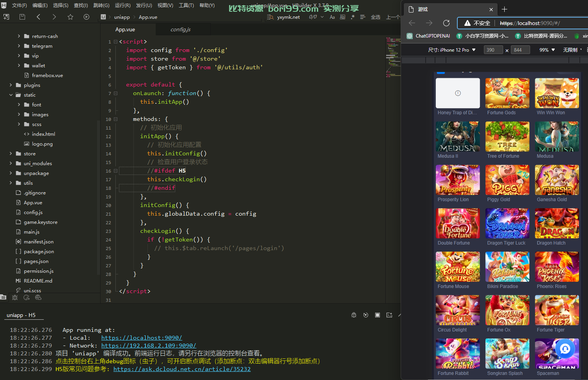This screenshot has width=588, height=380.
Task: Open the 小白学习资源网 bookmark
Action: (x=483, y=36)
